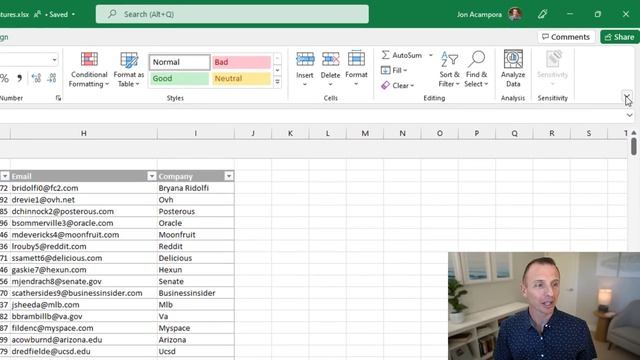The width and height of the screenshot is (640, 360).
Task: Select the Delicious company cell
Action: pos(196,258)
